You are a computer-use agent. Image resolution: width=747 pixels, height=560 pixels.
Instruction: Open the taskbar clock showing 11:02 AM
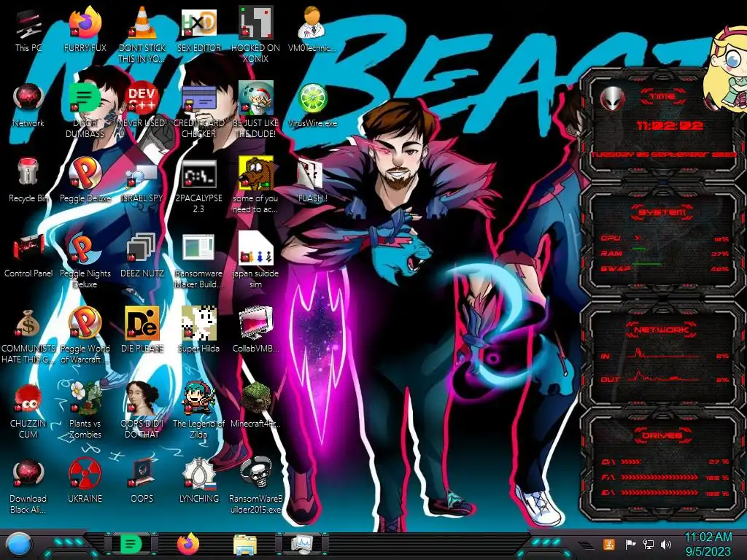(x=708, y=544)
